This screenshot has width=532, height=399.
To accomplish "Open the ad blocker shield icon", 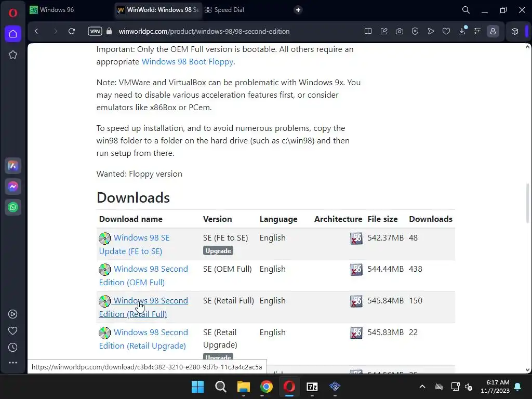I will coord(415,31).
